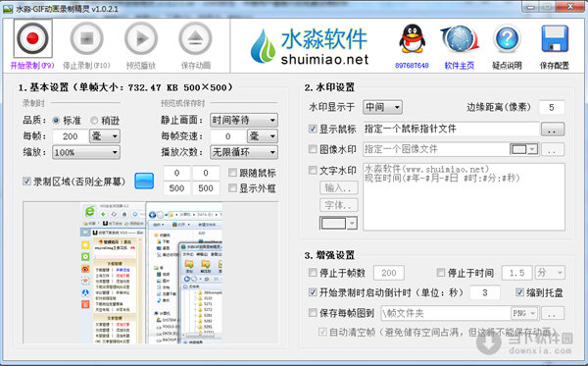Image resolution: width=588 pixels, height=366 pixels.
Task: Click the region height 500 field
Action: (x=206, y=188)
